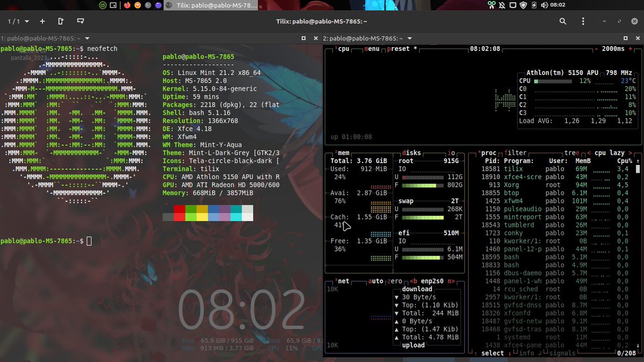
Task: Add a terminal below icon
Action: [80, 21]
